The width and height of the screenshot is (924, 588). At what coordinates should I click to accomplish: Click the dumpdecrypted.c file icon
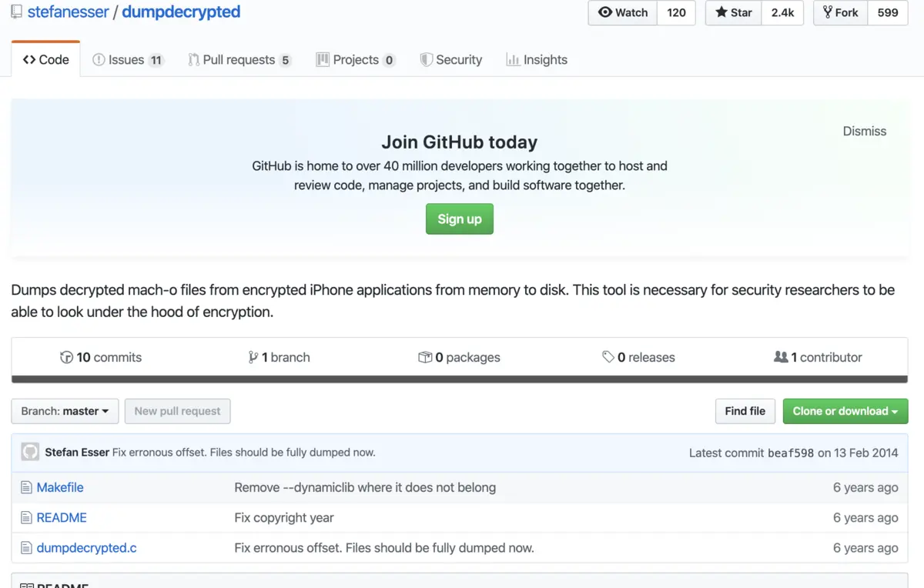(x=26, y=548)
